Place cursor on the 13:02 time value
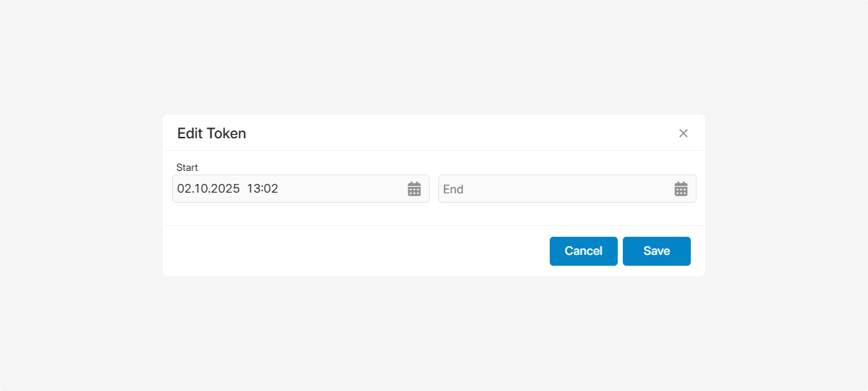The image size is (868, 391). click(263, 189)
